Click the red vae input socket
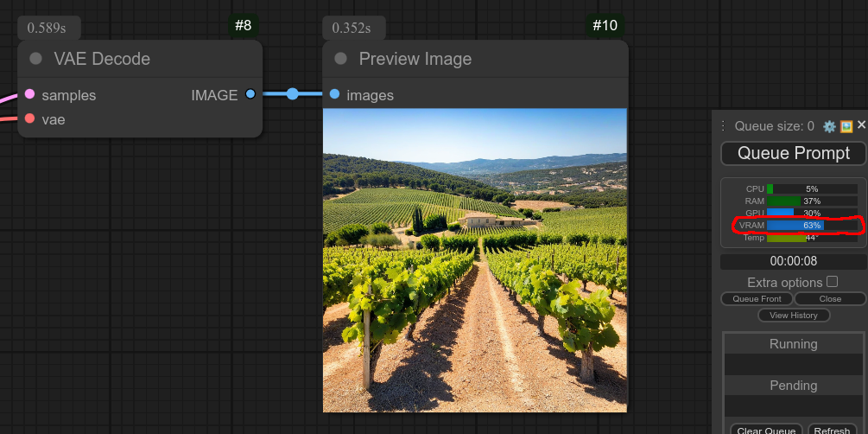 tap(29, 118)
